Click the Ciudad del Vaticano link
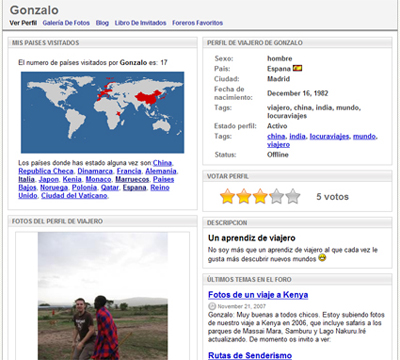The height and width of the screenshot is (360, 400). (74, 196)
